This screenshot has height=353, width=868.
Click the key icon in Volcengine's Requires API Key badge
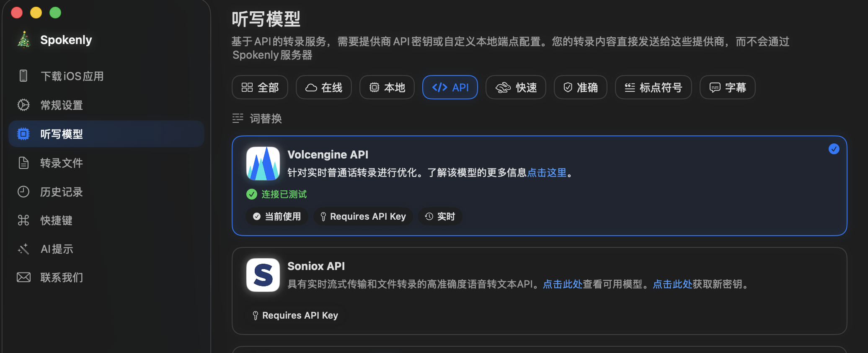tap(323, 216)
